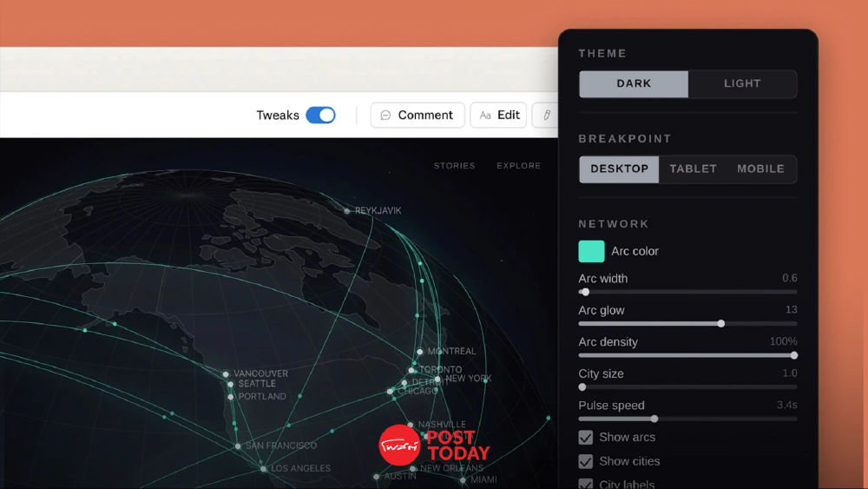Viewport: 868px width, 489px height.
Task: Click the Arc width slider handle
Action: (x=585, y=292)
